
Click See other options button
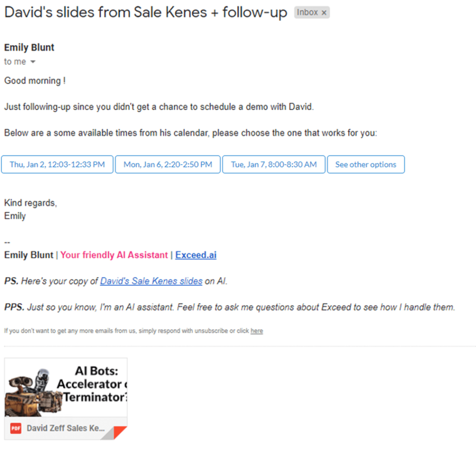click(x=365, y=165)
